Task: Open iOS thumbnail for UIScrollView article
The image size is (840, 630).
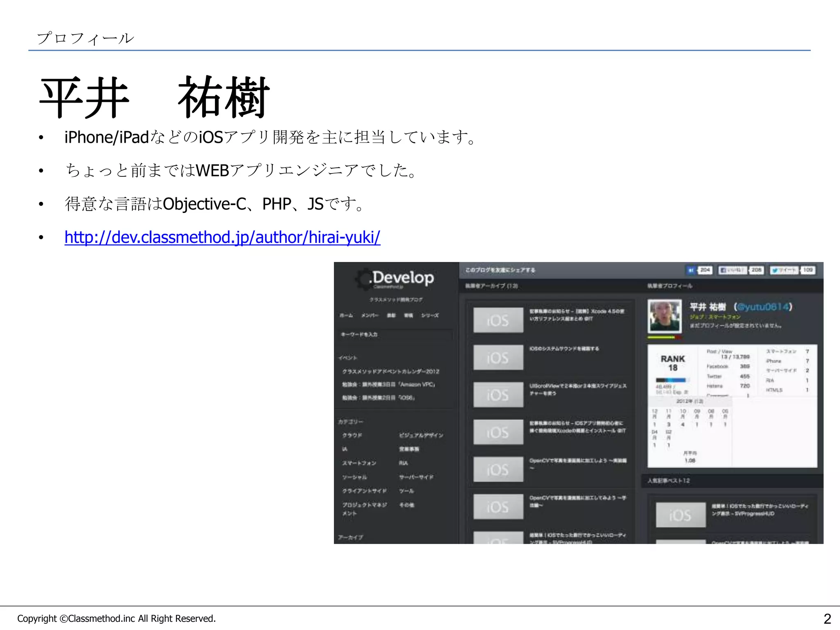Action: click(x=498, y=395)
